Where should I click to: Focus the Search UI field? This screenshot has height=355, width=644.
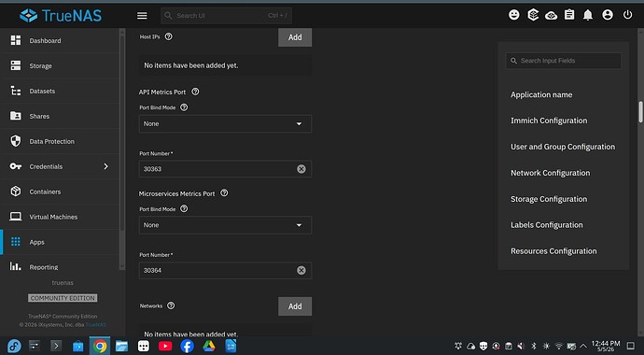[x=226, y=16]
